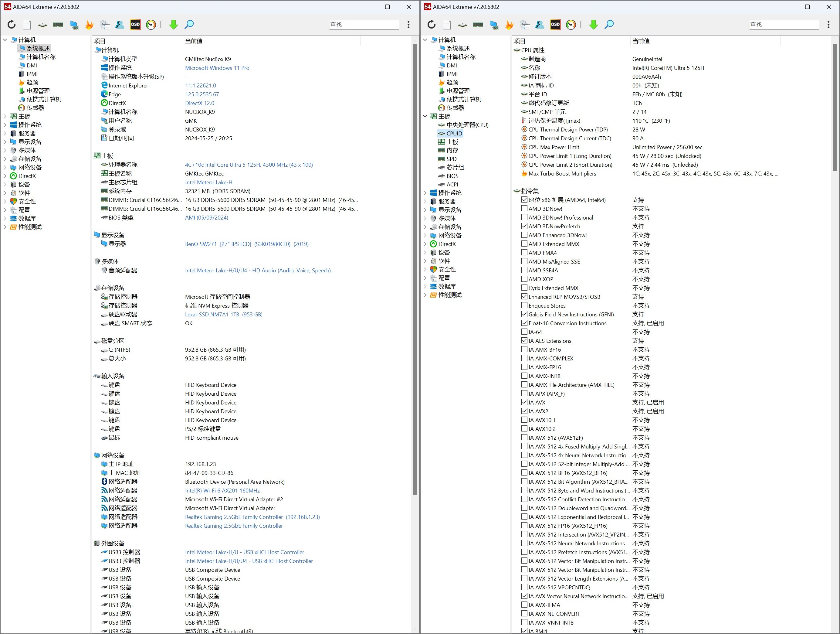Click the green download arrow in right toolbar

click(x=593, y=25)
